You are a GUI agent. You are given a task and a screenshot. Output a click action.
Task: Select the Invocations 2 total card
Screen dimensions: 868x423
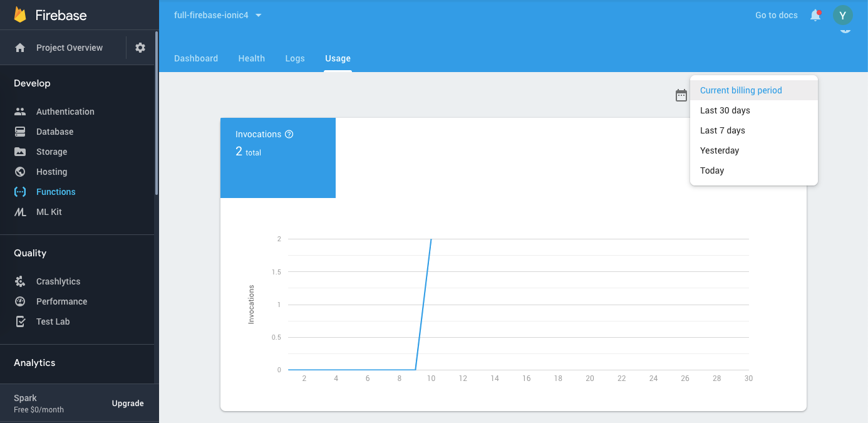pos(278,158)
